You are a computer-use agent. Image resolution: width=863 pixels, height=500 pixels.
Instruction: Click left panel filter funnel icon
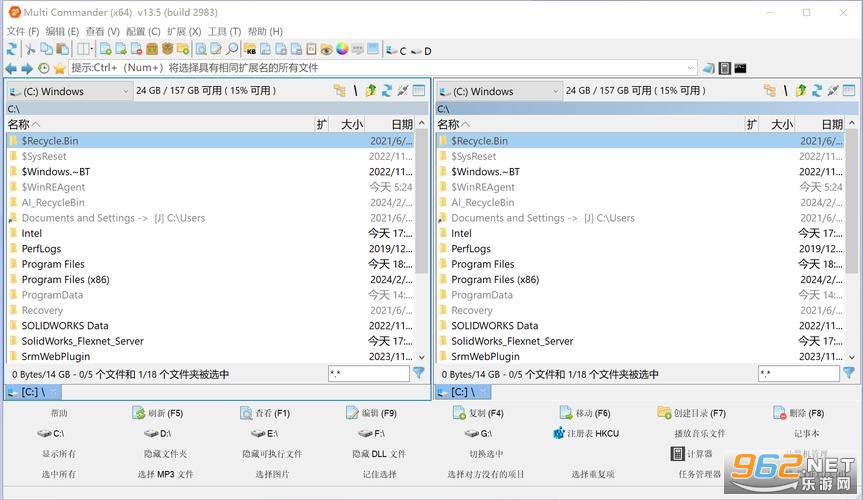pyautogui.click(x=419, y=373)
